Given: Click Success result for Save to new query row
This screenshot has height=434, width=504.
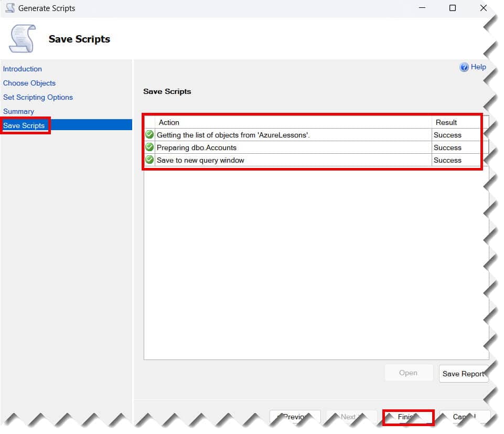Looking at the screenshot, I should (447, 161).
